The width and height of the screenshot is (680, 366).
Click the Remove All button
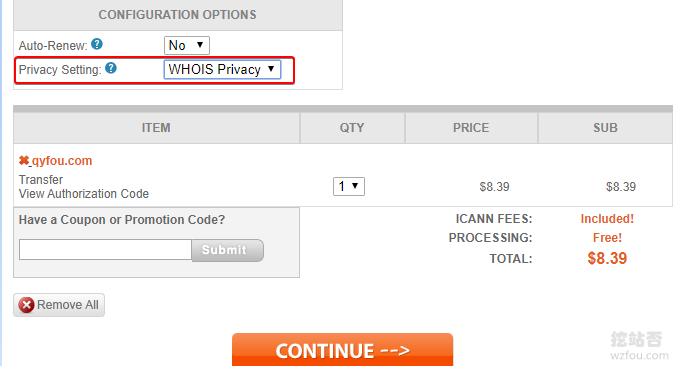59,305
